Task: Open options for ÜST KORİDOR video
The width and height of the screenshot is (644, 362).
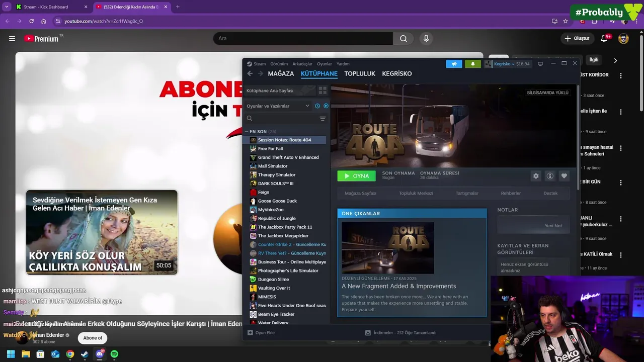Action: point(621,75)
